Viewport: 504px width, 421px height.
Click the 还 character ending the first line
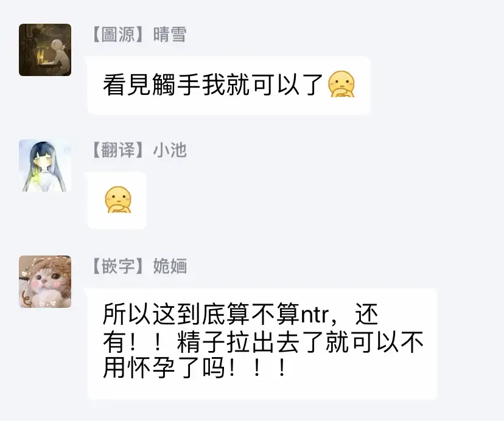(x=366, y=314)
